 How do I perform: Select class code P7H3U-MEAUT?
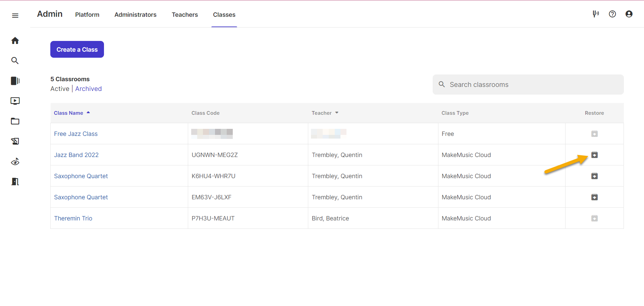click(x=213, y=218)
